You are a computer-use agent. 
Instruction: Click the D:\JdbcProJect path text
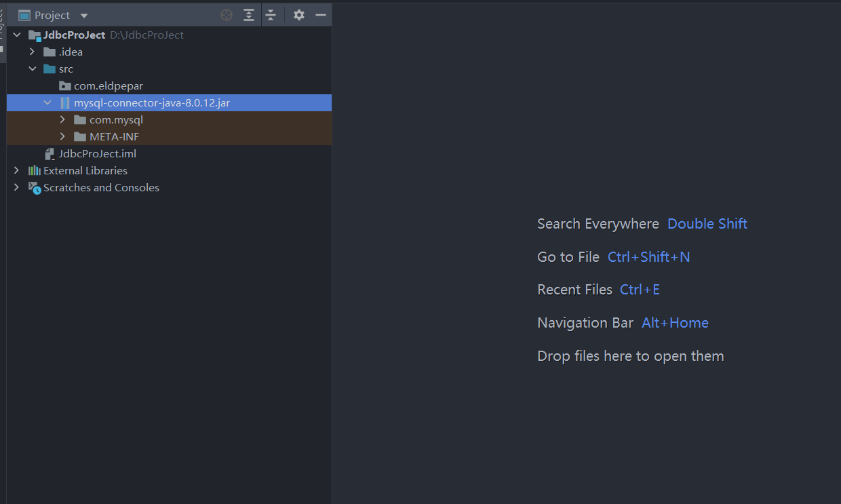(146, 35)
